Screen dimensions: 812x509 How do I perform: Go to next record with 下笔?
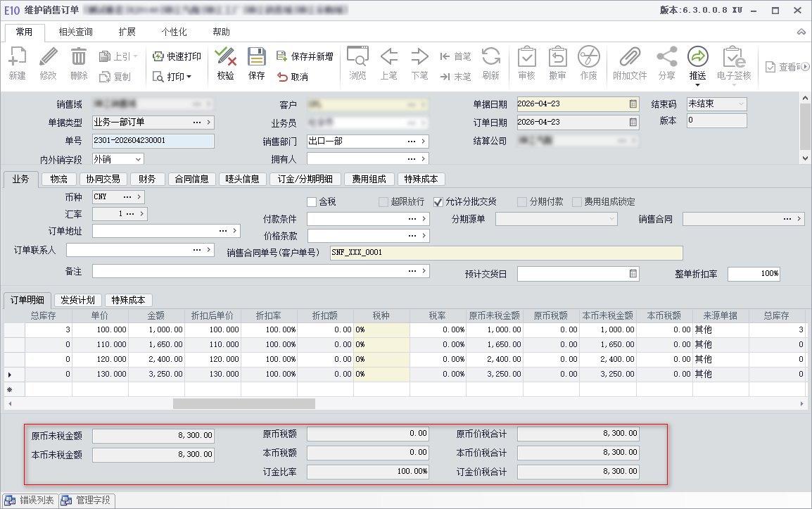pyautogui.click(x=419, y=63)
